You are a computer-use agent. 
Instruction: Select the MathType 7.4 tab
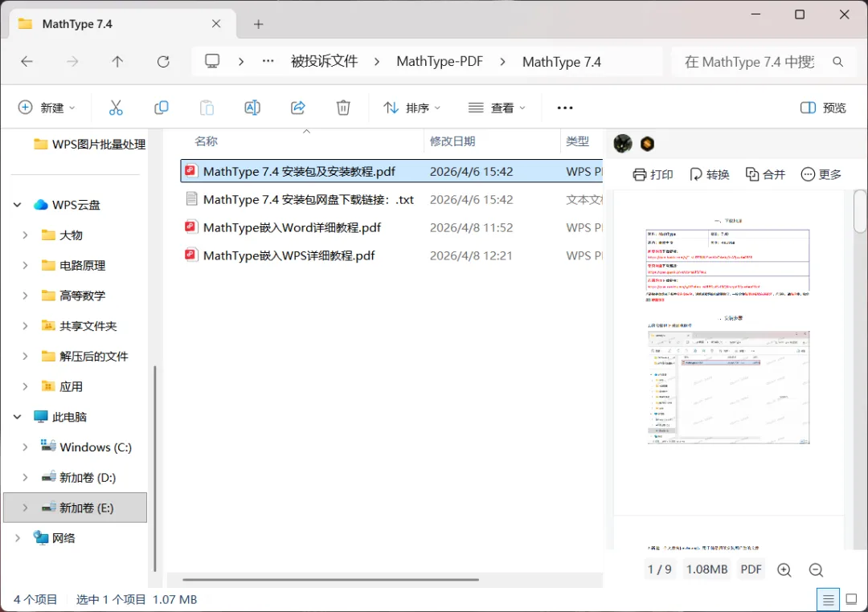[x=123, y=24]
